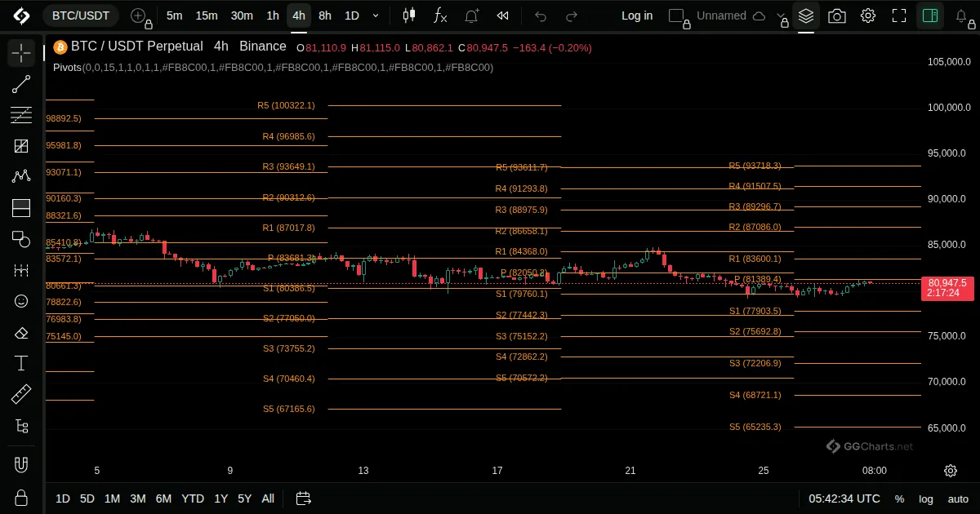Select the text annotation tool

tap(21, 363)
